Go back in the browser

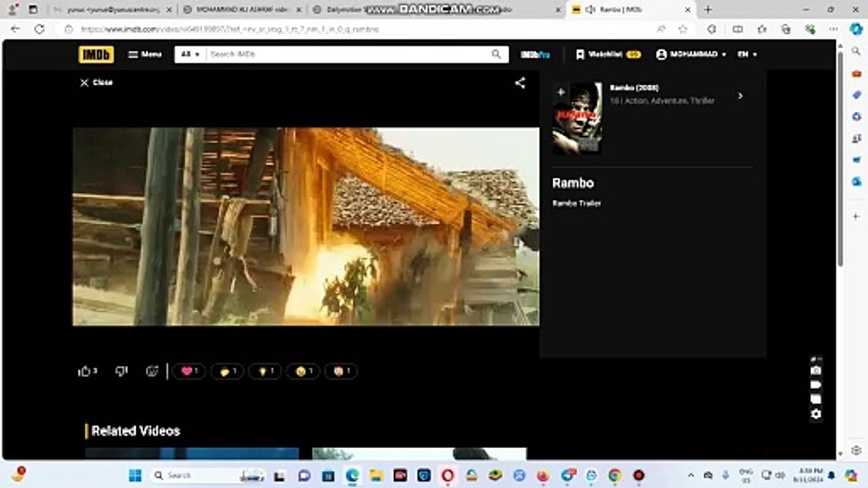point(15,29)
